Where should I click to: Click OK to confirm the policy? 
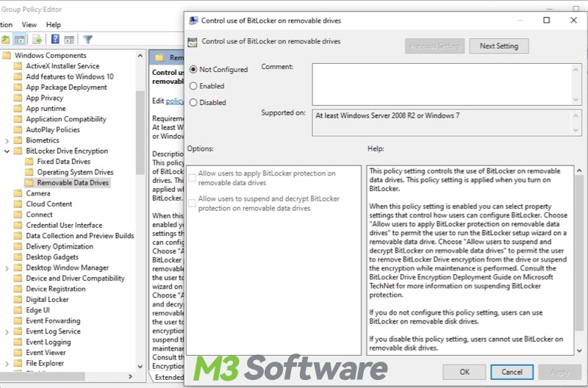coord(465,372)
